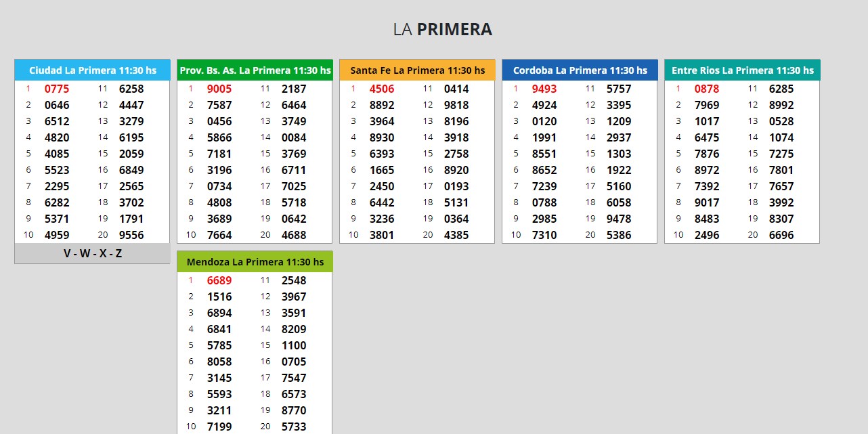Click the V - W - X - Z letters bar
The image size is (868, 434).
pos(92,253)
